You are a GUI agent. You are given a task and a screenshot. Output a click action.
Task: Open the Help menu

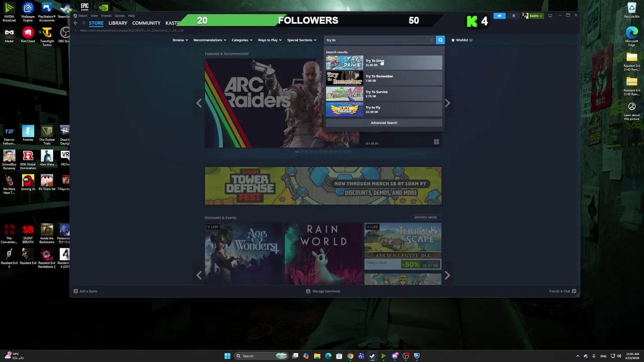(131, 16)
